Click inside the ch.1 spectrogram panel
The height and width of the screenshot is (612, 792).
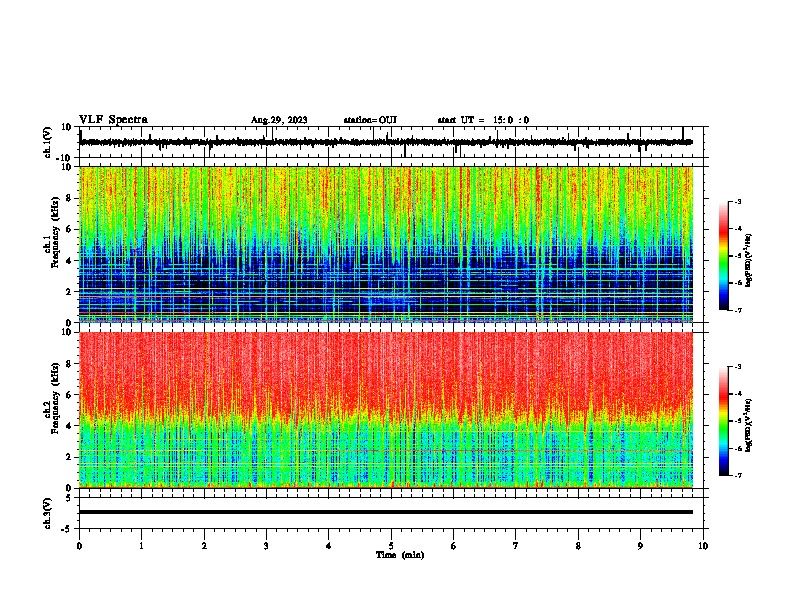(x=386, y=244)
